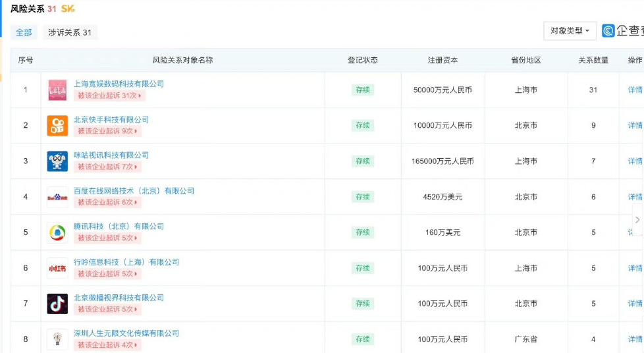View 详情 for 上海宽娱数码科技 row

[635, 90]
